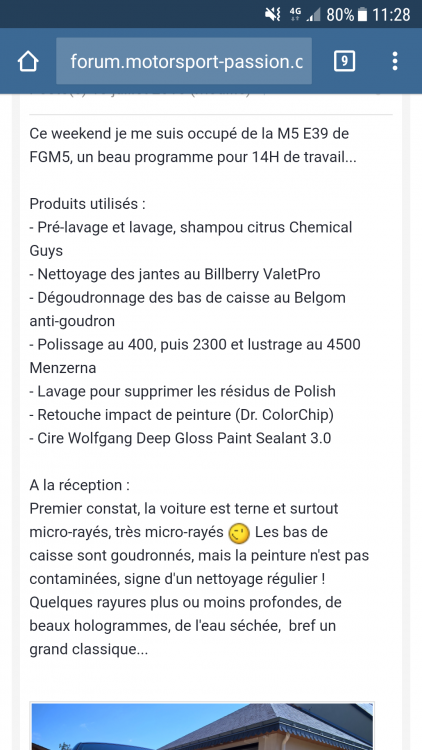Tap the word 'Menzerna'
The width and height of the screenshot is (422, 750).
(x=63, y=368)
